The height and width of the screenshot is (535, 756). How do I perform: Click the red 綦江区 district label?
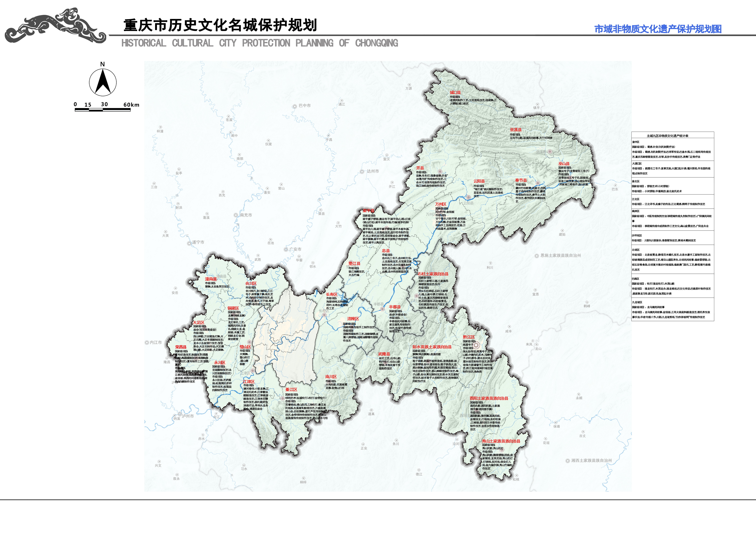point(291,389)
